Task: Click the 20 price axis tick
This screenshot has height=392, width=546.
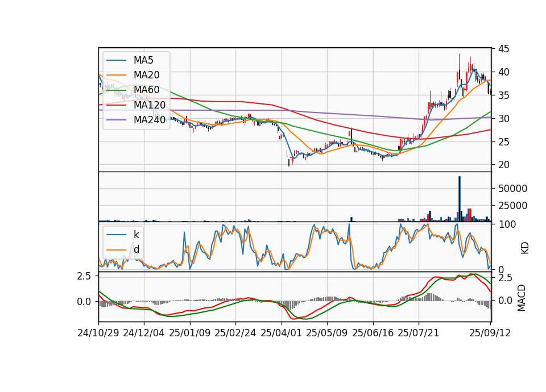Action: pos(504,165)
